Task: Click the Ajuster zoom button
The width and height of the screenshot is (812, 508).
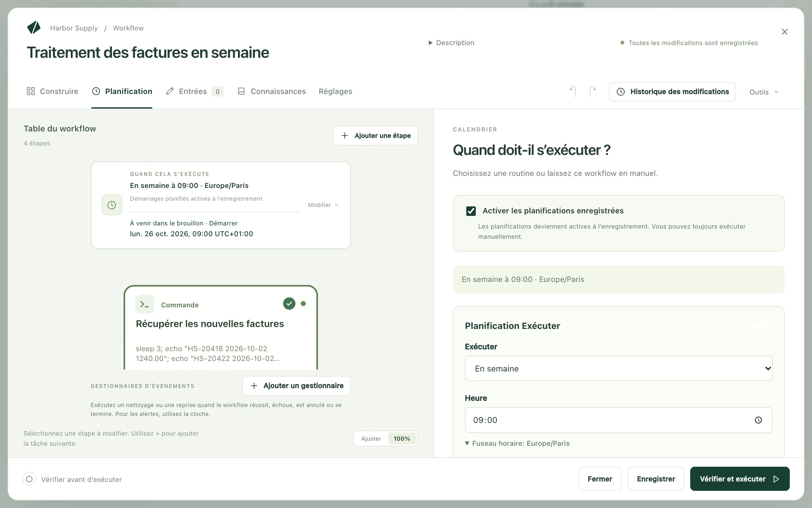Action: click(x=371, y=439)
